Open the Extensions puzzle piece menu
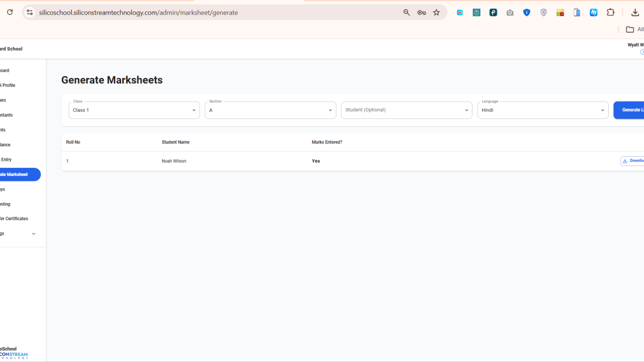644x362 pixels. pos(611,13)
